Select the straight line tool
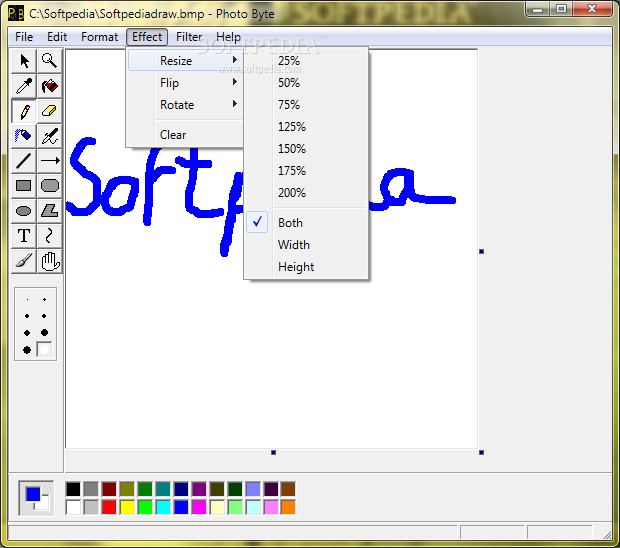The image size is (620, 548). [24, 161]
